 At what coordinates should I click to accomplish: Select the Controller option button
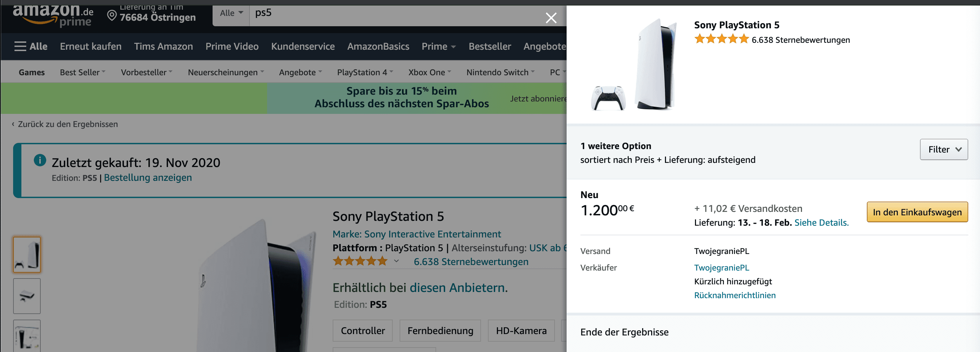(x=362, y=330)
